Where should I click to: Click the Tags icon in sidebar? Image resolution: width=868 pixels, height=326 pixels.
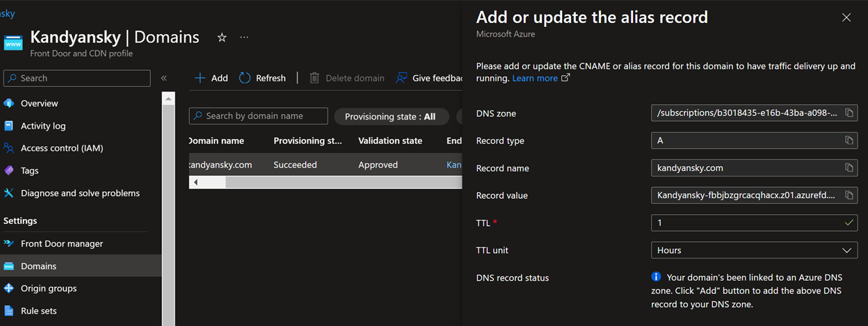coord(9,170)
